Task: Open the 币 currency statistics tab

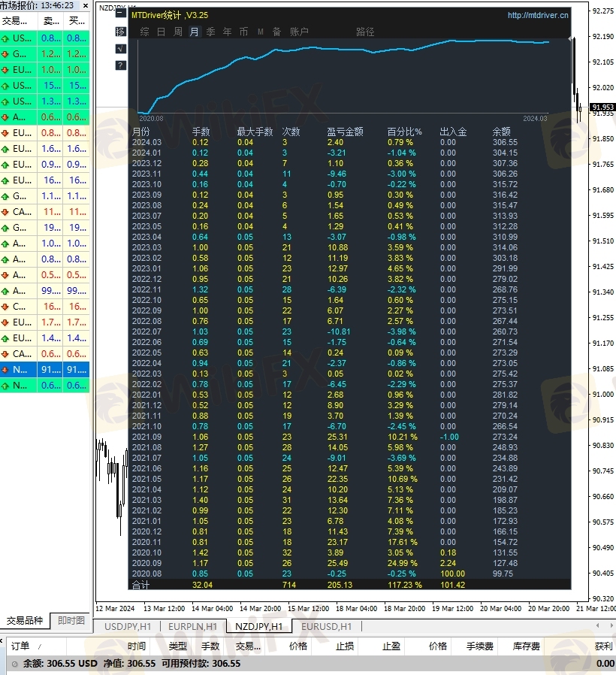Action: click(243, 32)
